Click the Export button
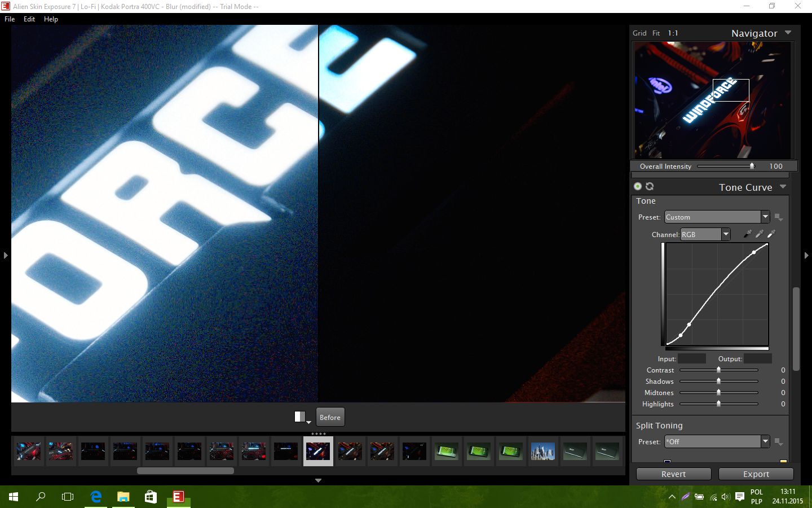Image resolution: width=812 pixels, height=508 pixels. coord(756,474)
